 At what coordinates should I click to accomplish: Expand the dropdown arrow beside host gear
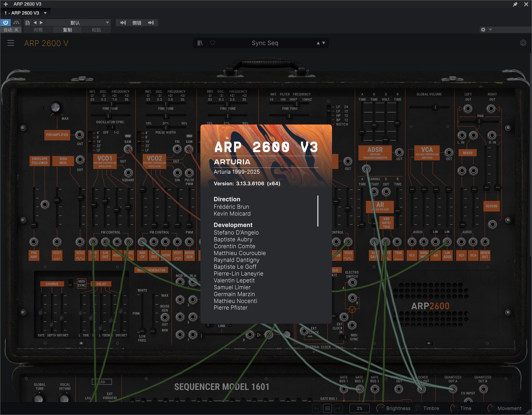pyautogui.click(x=490, y=30)
